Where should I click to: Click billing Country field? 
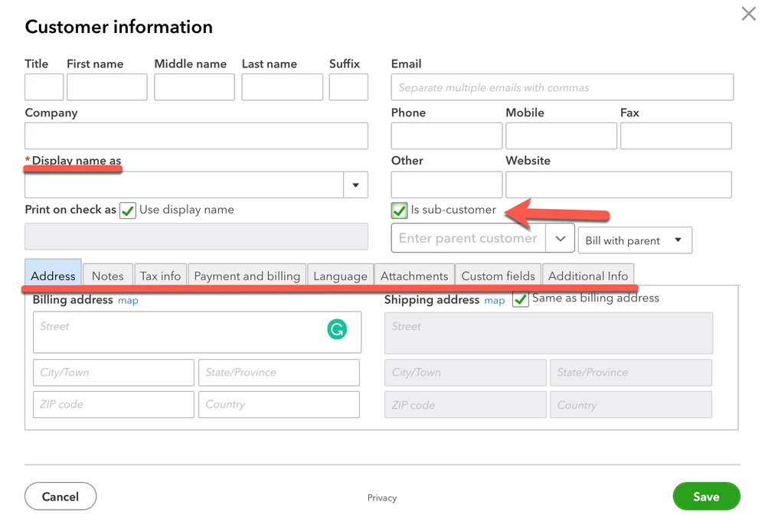tap(279, 404)
